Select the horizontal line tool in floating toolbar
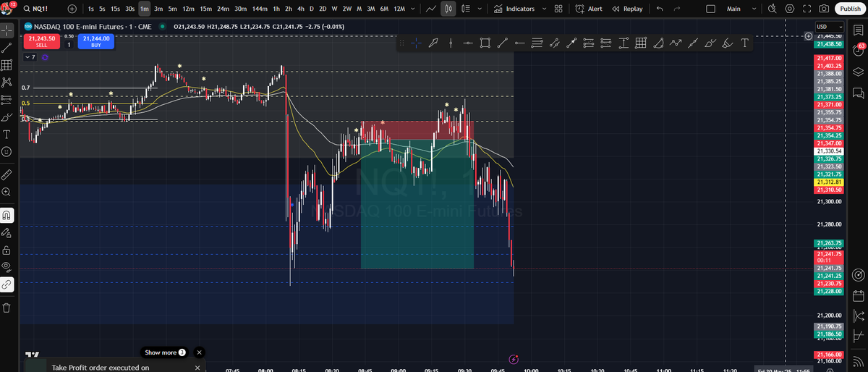 tap(467, 43)
